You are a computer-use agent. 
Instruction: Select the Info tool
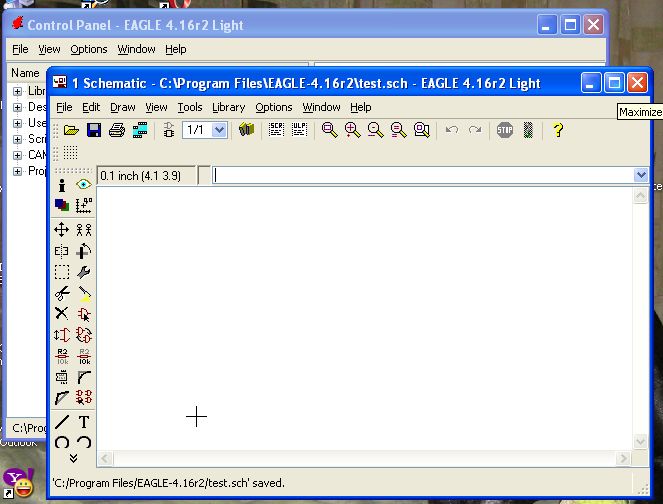[x=62, y=185]
